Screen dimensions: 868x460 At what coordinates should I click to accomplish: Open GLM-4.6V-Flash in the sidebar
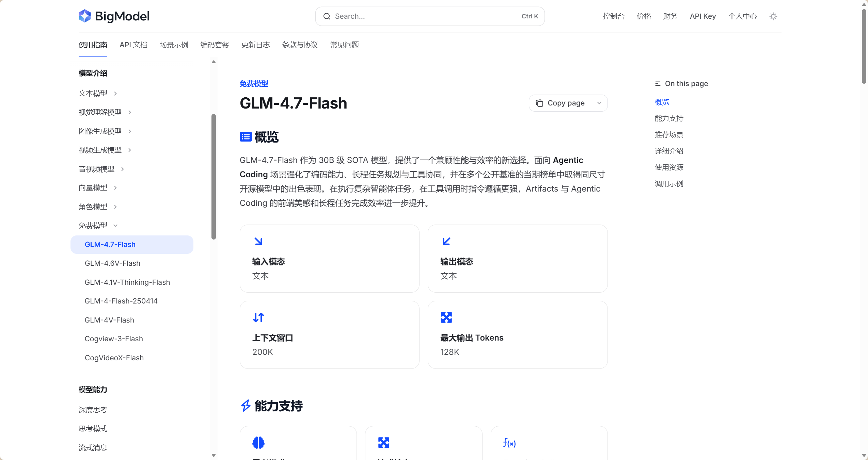pyautogui.click(x=112, y=263)
